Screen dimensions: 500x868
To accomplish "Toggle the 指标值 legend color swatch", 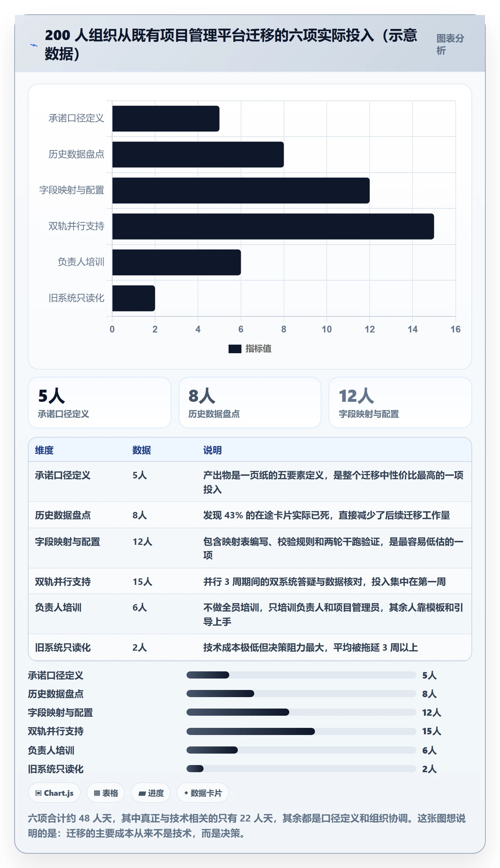I will [235, 349].
